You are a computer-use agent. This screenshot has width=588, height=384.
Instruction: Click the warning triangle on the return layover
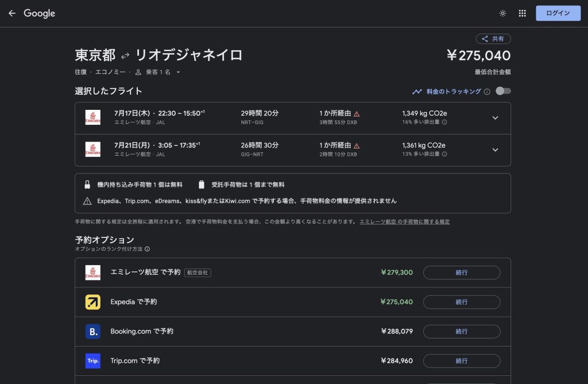coord(357,146)
